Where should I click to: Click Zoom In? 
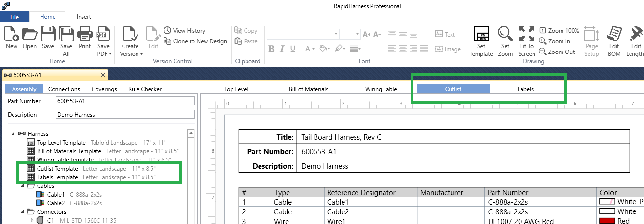pos(554,41)
